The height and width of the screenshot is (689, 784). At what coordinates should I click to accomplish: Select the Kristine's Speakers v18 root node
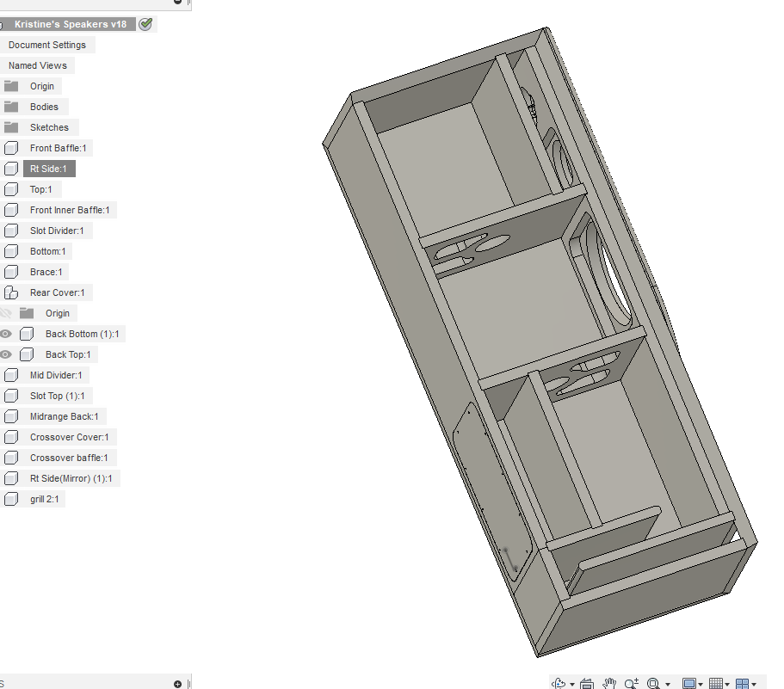70,24
